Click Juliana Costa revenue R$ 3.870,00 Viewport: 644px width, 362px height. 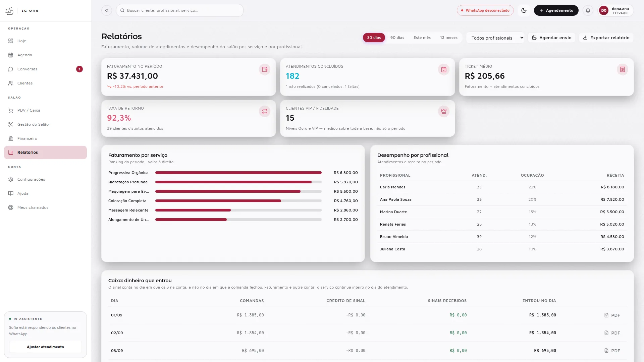pyautogui.click(x=612, y=249)
